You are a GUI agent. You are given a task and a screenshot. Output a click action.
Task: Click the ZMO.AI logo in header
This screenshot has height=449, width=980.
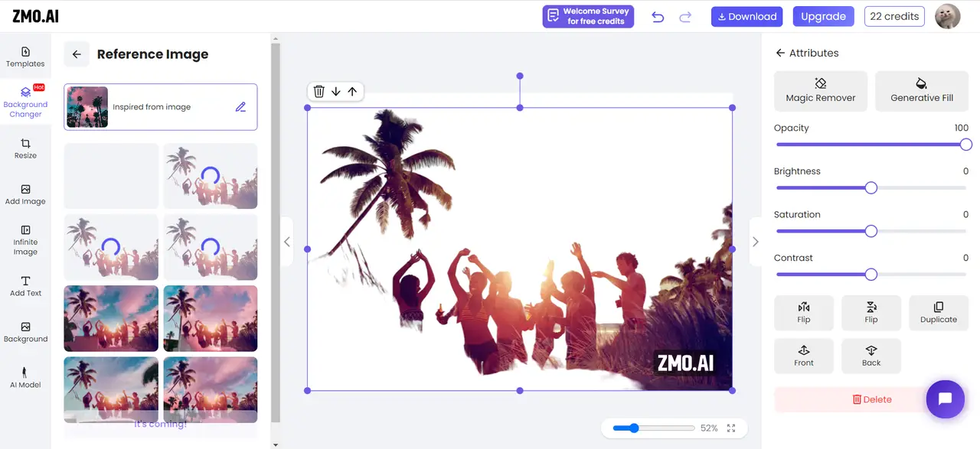click(x=36, y=16)
